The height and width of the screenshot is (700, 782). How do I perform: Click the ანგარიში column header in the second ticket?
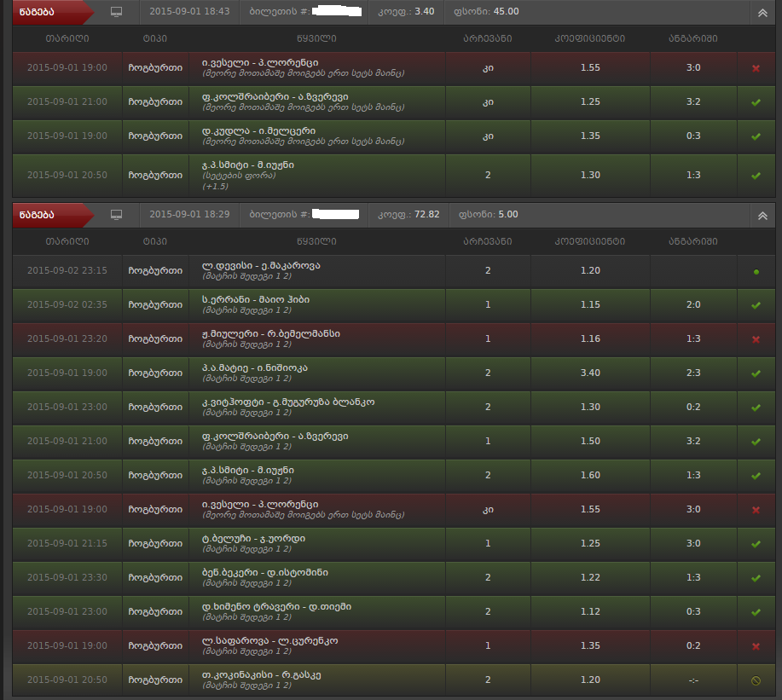[693, 241]
